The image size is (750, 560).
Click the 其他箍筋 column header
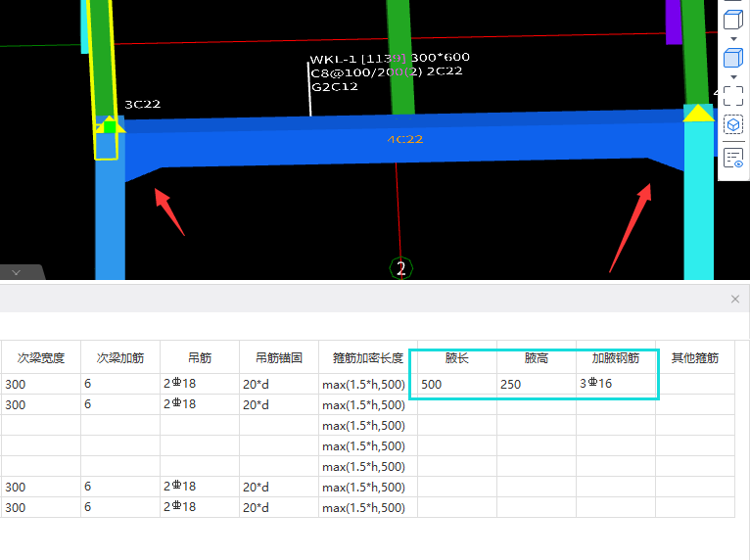click(x=695, y=357)
